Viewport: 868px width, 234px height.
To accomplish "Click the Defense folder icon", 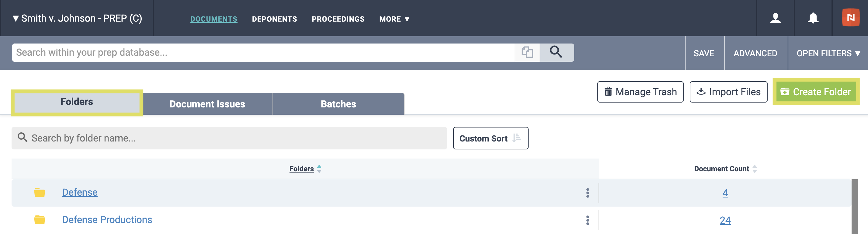I will coord(40,193).
